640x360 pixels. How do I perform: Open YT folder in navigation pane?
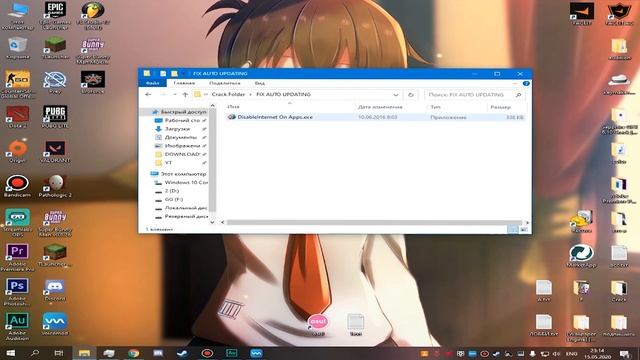[168, 163]
